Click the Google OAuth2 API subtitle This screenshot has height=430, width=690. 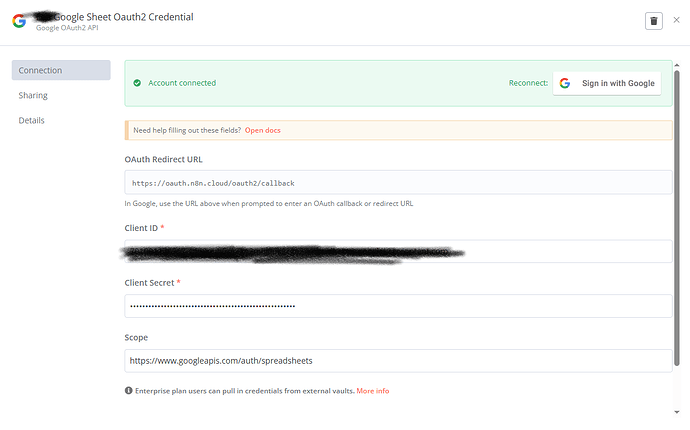(x=67, y=28)
